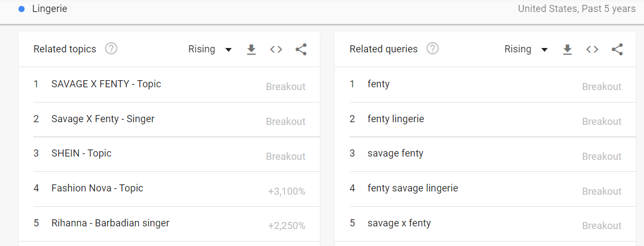Click the +2,250% value for Rihanna
644x246 pixels.
coord(287,226)
